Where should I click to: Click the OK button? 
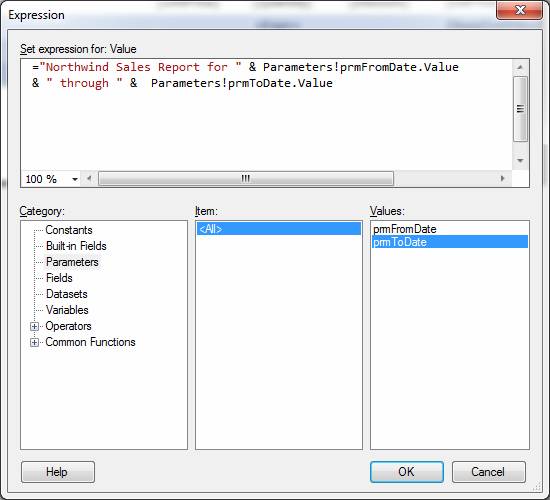[407, 472]
